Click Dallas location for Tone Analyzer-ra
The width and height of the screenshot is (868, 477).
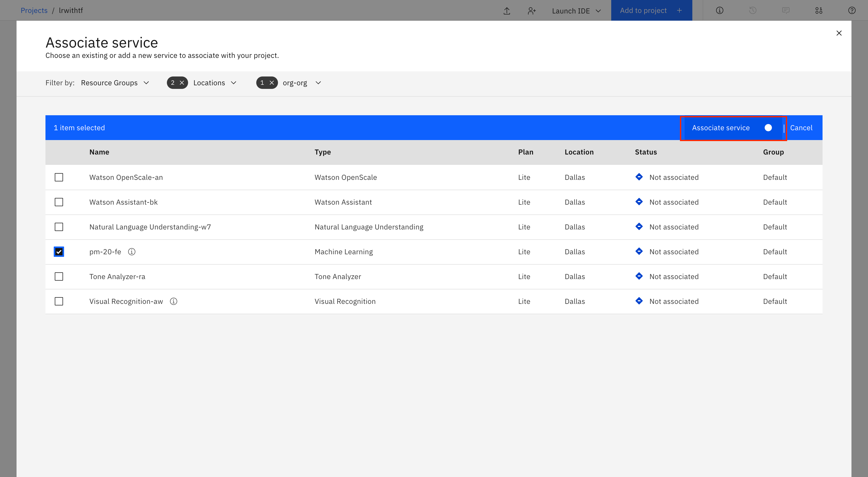tap(575, 276)
